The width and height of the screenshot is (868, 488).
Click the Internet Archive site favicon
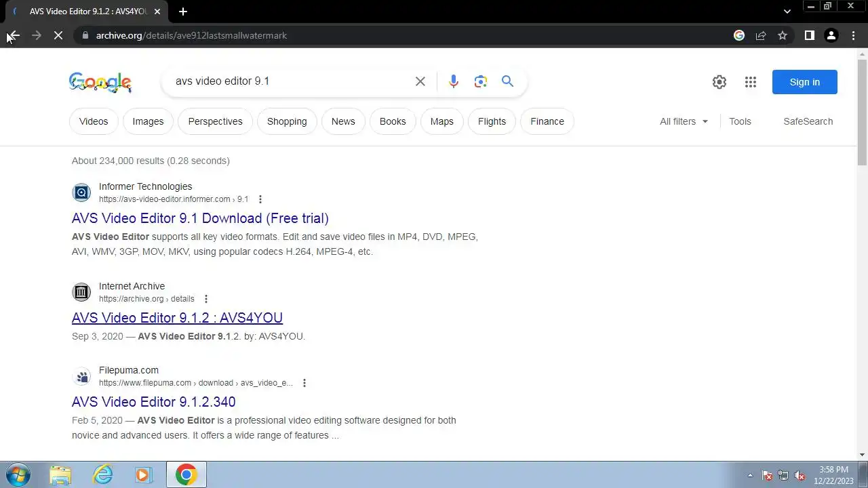(81, 292)
